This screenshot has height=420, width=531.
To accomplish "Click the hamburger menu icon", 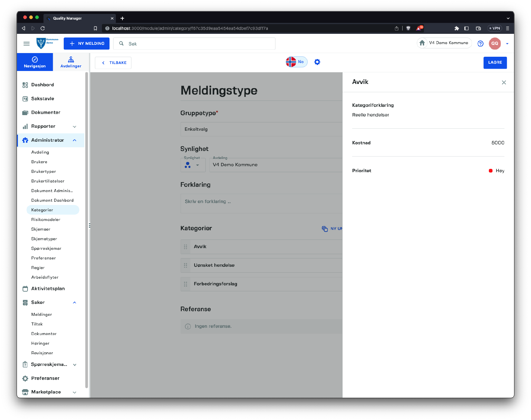I will point(27,43).
